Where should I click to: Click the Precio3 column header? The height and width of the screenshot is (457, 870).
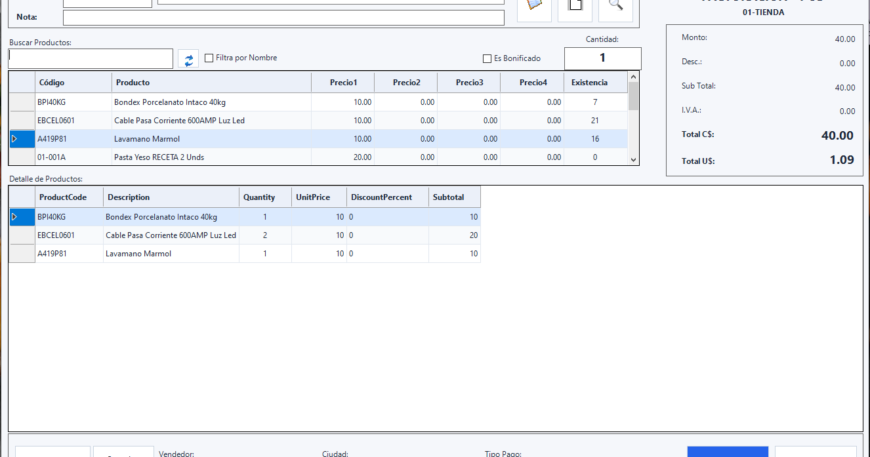[469, 83]
